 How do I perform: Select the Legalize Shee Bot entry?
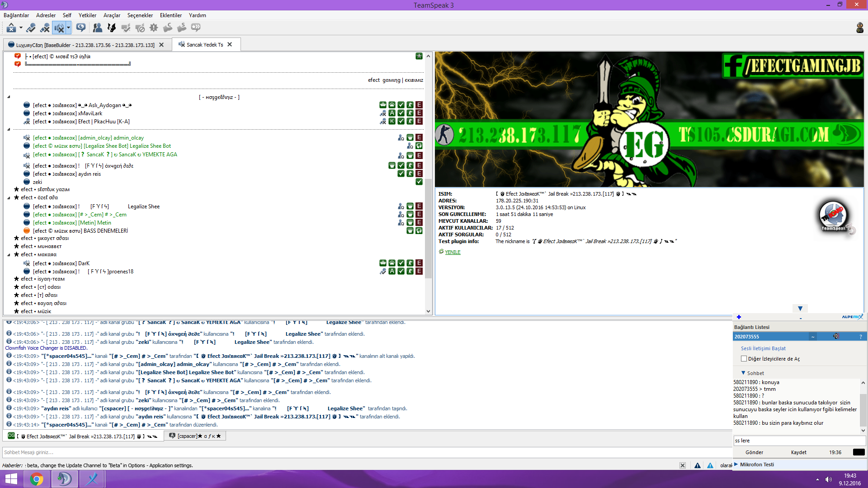tap(102, 146)
